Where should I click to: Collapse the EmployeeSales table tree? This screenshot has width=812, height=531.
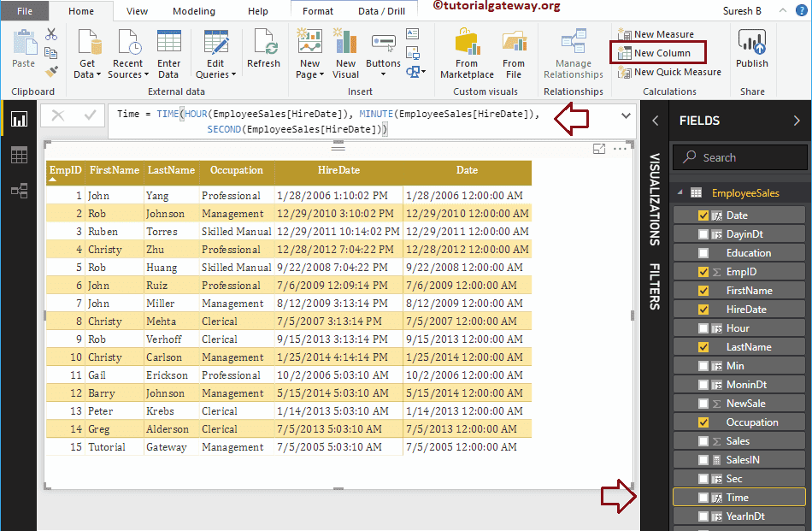tap(680, 193)
